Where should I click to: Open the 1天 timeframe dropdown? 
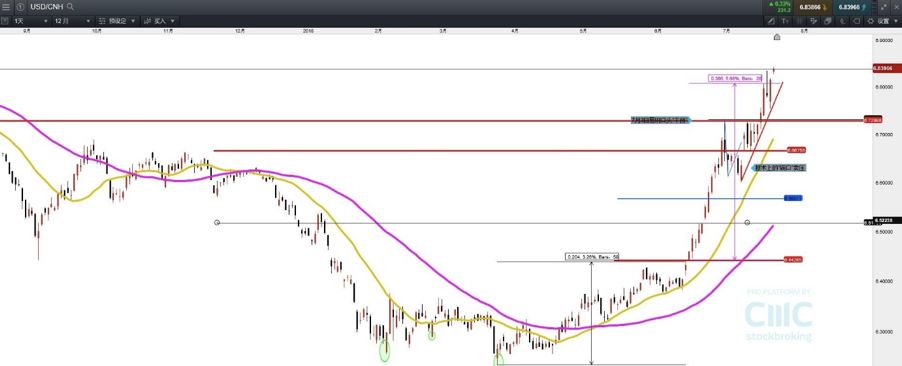tap(30, 21)
